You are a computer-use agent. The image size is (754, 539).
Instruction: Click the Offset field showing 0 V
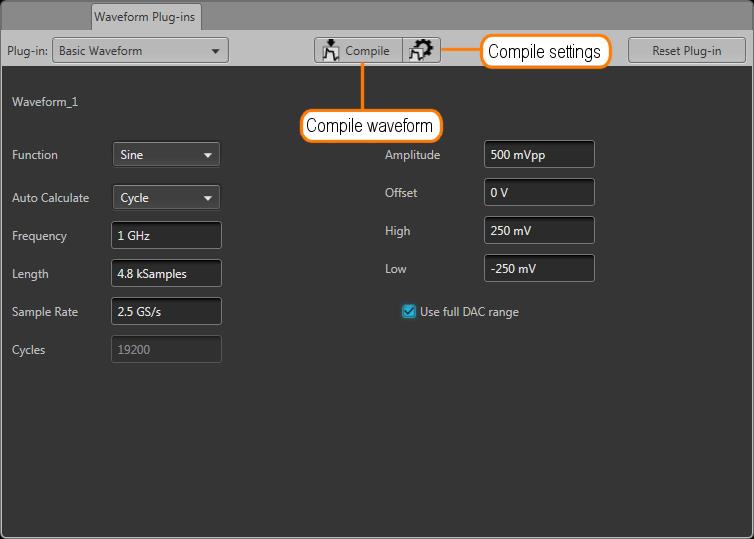click(539, 193)
